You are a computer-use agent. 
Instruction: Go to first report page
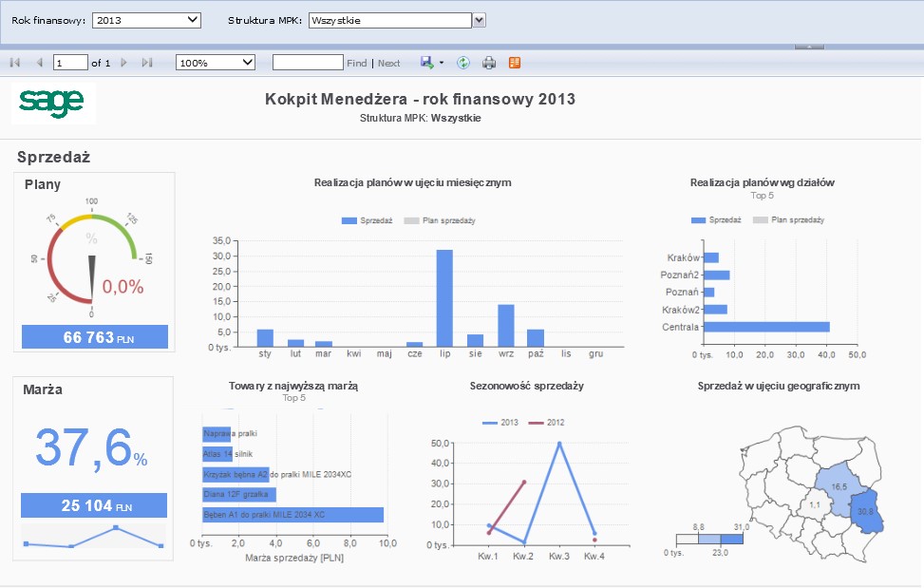14,63
